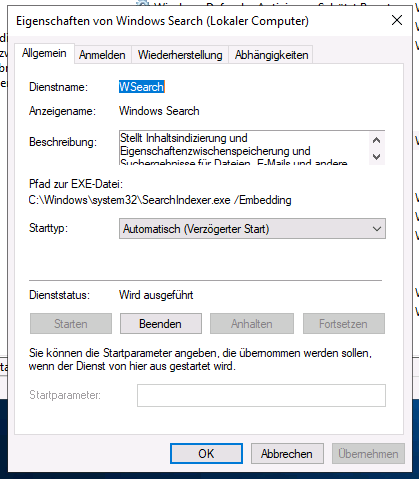This screenshot has height=479, width=419.
Task: Click the Anhalten button
Action: point(252,324)
